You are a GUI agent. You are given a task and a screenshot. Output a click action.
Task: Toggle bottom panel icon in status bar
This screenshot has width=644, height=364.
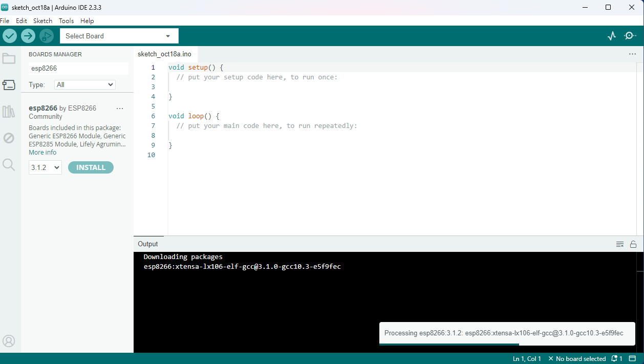tap(632, 359)
